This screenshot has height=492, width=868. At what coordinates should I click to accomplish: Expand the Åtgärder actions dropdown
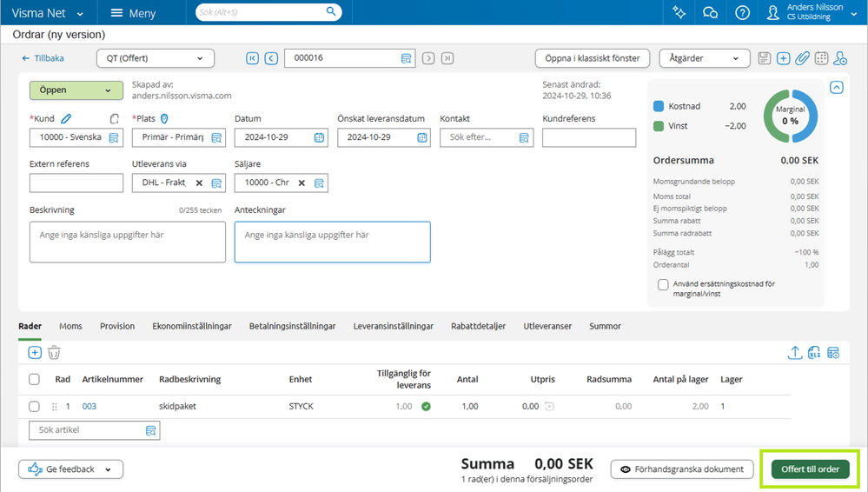pyautogui.click(x=704, y=58)
